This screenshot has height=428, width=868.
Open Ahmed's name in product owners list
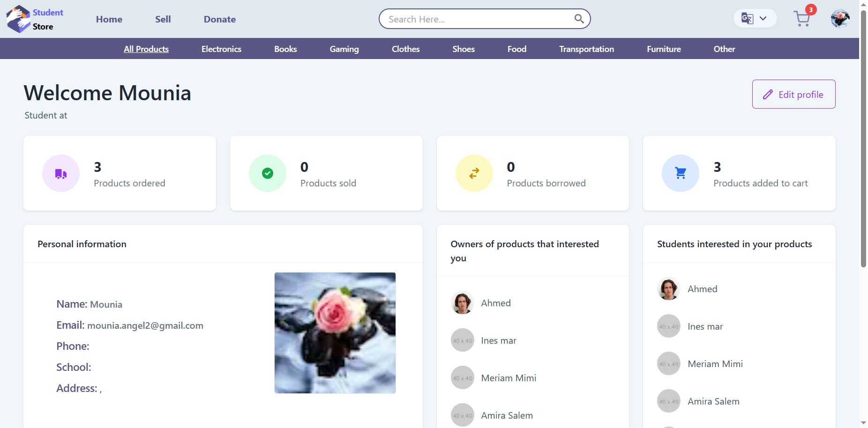click(496, 303)
